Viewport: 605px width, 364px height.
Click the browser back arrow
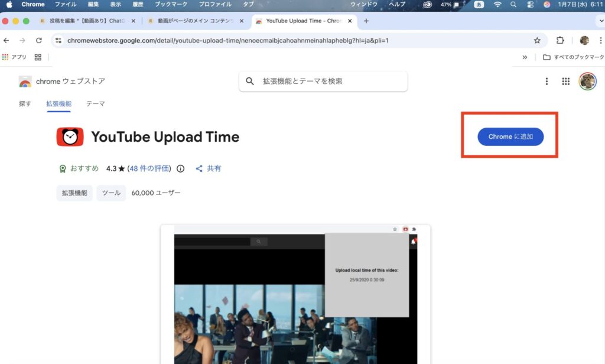click(x=6, y=41)
